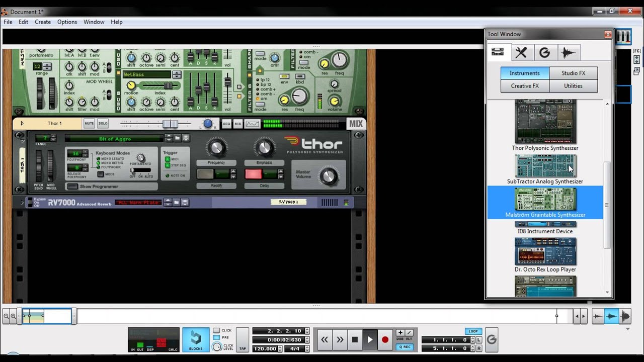The width and height of the screenshot is (644, 362).
Task: Adjust the Thor 1 pan knob
Action: pyautogui.click(x=208, y=123)
